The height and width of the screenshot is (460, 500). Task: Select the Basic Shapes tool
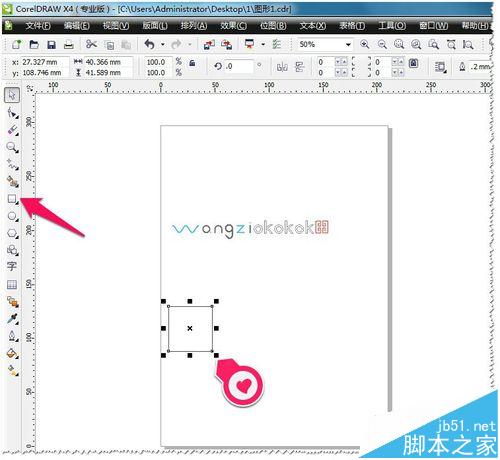(x=13, y=250)
